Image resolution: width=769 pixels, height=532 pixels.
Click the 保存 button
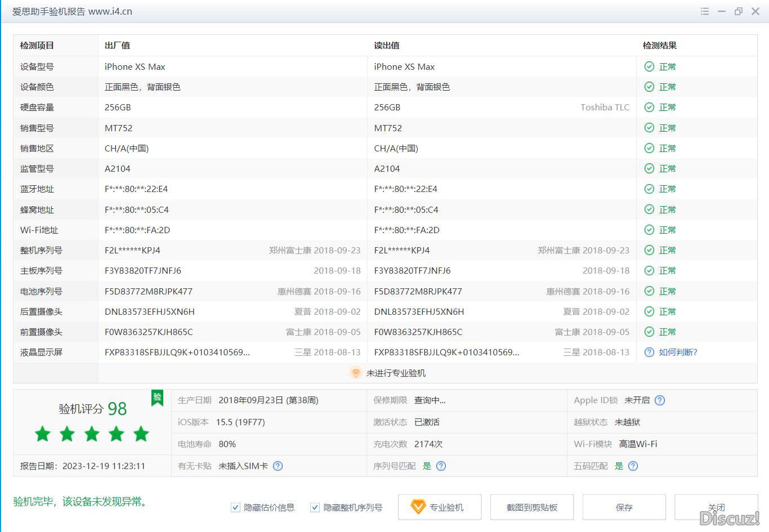[x=624, y=507]
